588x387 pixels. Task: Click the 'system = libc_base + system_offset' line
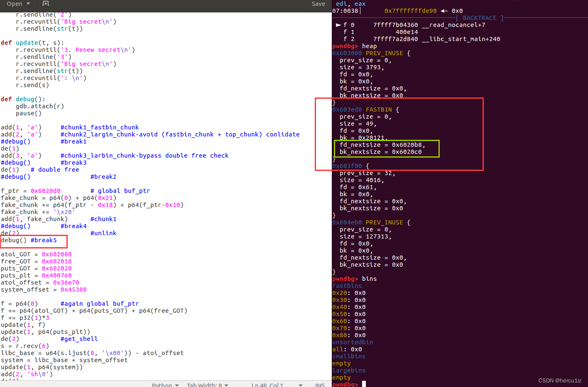click(64, 360)
